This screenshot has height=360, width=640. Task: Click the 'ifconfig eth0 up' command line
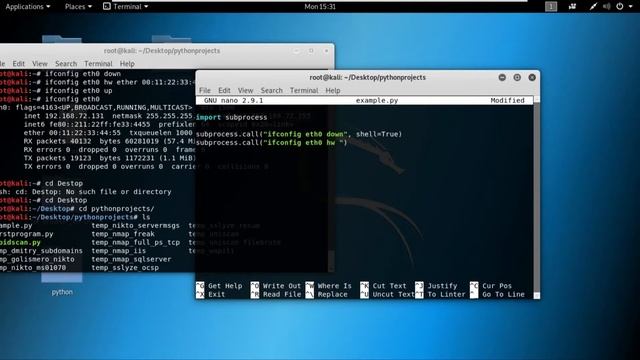pyautogui.click(x=78, y=91)
